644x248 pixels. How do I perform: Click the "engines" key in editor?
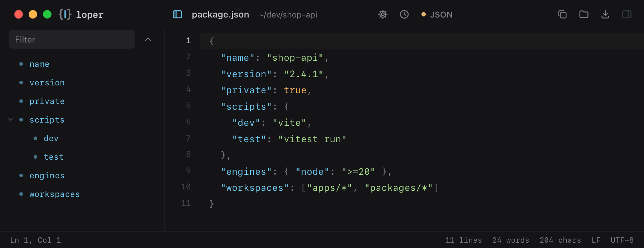pyautogui.click(x=247, y=172)
